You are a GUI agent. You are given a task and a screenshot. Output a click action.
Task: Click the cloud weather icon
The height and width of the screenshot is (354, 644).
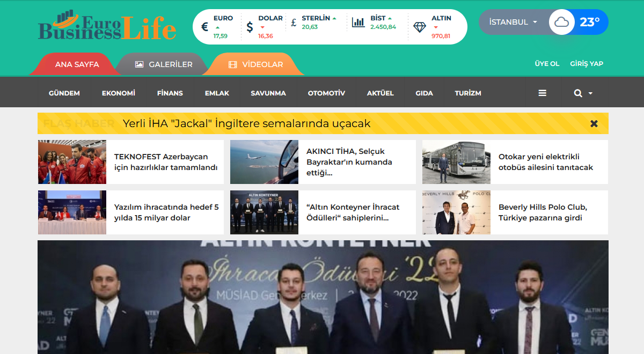pos(562,22)
